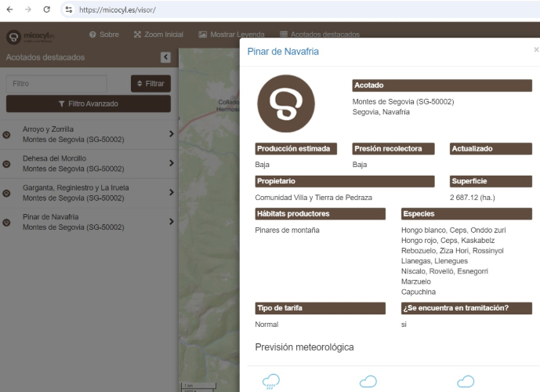
Task: Click the mushroom marker icon beside Dehesa del Morcillo
Action: [7, 164]
